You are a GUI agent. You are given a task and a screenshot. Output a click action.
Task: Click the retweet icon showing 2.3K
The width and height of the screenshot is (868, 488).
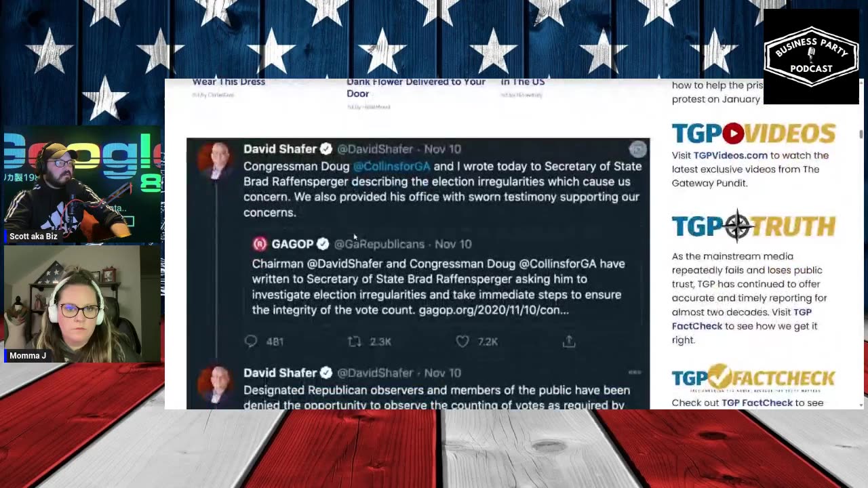[354, 342]
